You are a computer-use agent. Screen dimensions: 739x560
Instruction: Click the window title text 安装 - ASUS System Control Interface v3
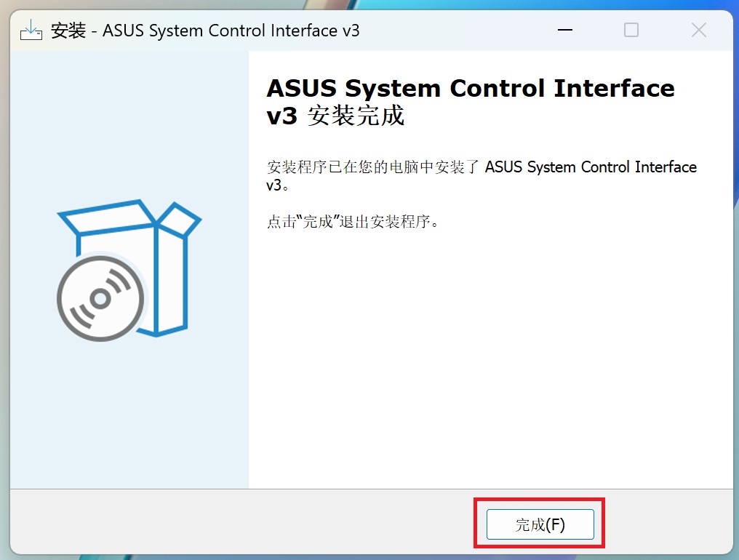[205, 31]
